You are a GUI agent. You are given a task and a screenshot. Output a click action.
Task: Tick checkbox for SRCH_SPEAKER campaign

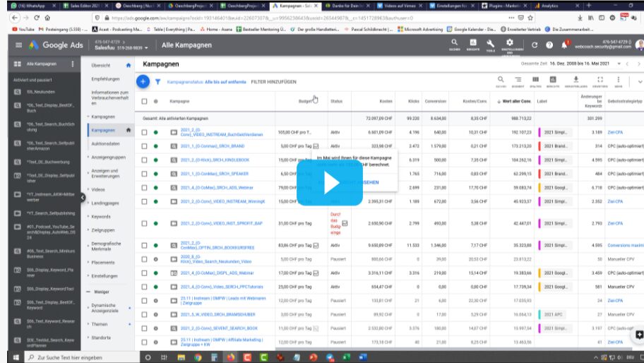[144, 174]
